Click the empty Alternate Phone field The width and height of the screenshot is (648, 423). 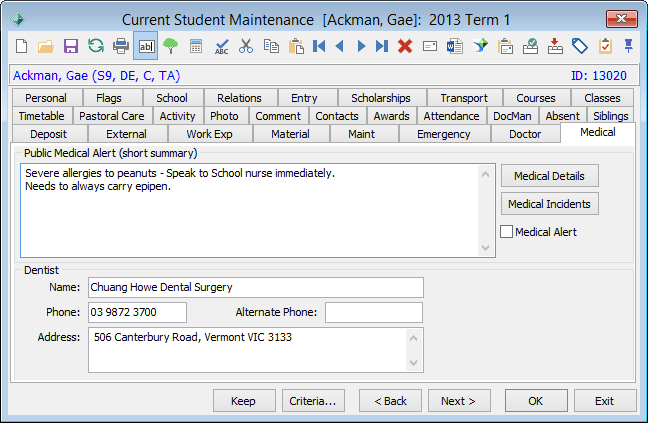pyautogui.click(x=374, y=312)
